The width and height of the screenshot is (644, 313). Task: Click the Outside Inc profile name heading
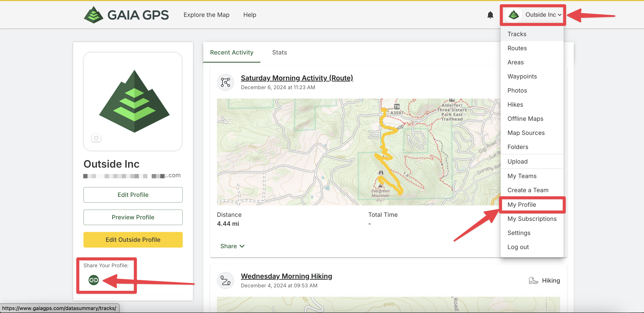(x=111, y=164)
